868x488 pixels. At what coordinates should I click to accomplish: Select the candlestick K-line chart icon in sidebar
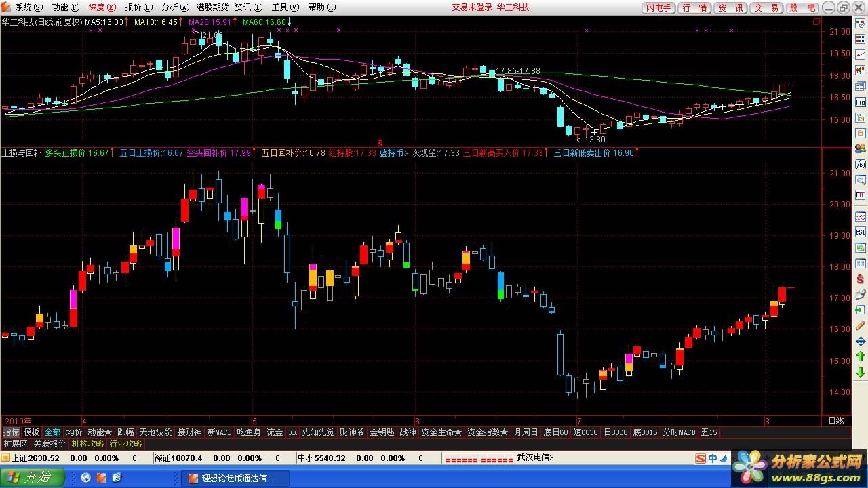[861, 70]
